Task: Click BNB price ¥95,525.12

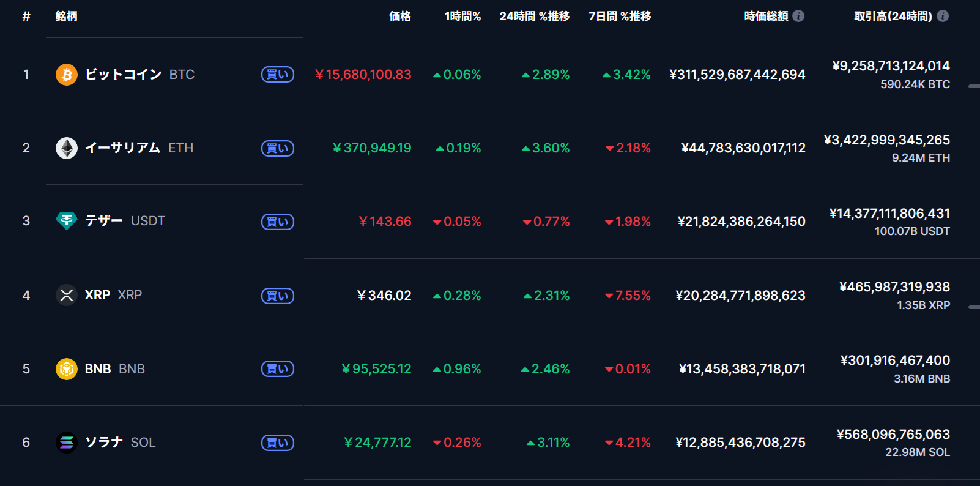Action: 376,369
